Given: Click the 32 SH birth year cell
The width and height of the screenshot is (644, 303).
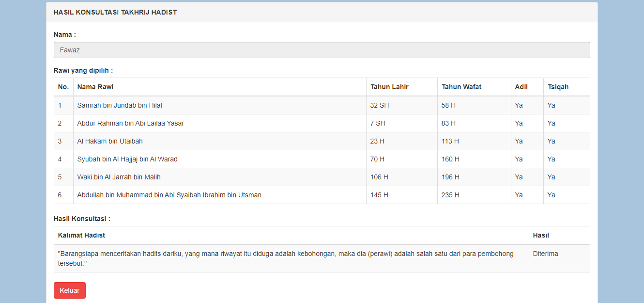Looking at the screenshot, I should click(380, 105).
